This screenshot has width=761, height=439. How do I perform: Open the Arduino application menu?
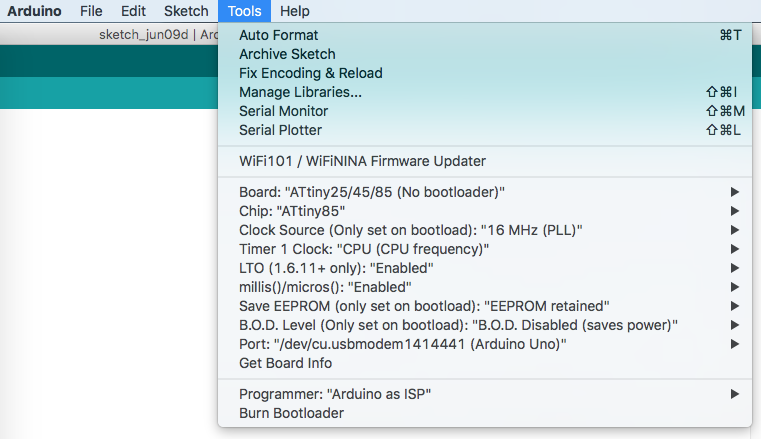(x=34, y=11)
